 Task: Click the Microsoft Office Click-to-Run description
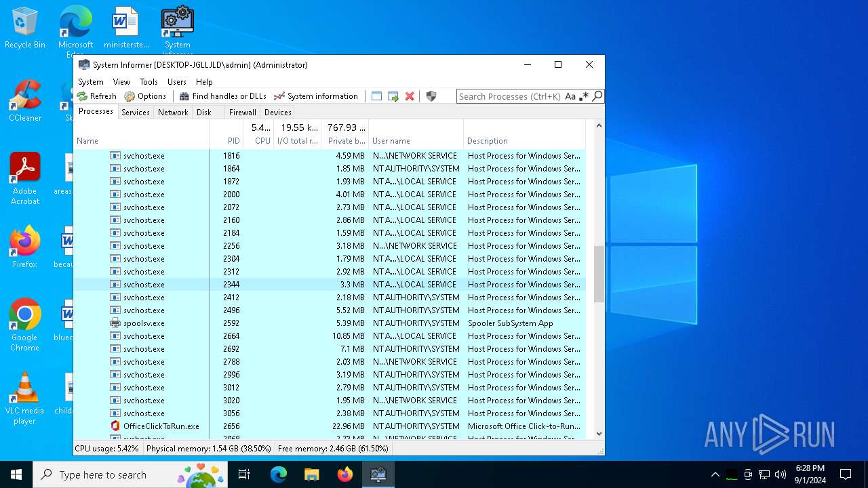coord(524,426)
